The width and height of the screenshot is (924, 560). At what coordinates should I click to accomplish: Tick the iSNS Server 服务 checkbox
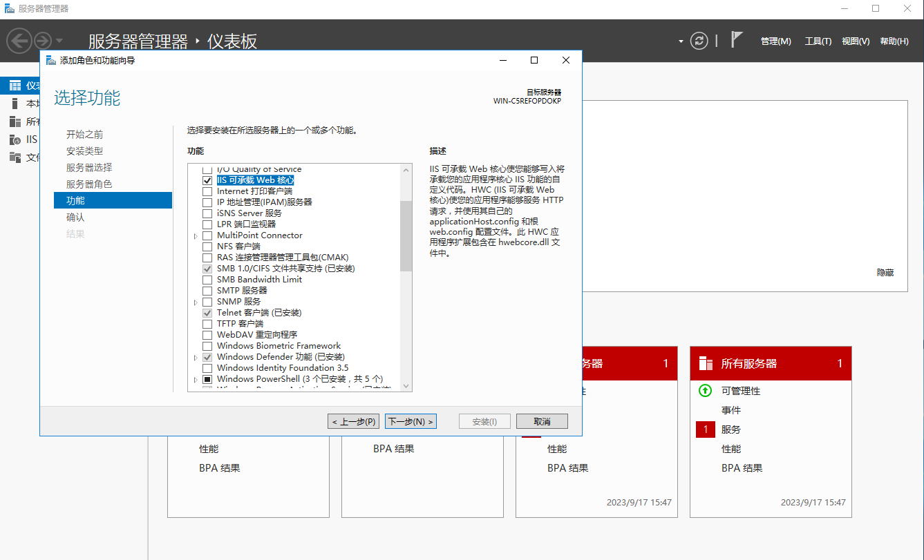coord(207,213)
